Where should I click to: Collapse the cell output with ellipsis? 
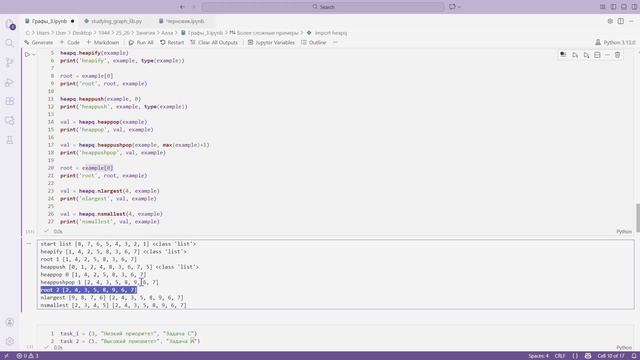click(x=29, y=244)
